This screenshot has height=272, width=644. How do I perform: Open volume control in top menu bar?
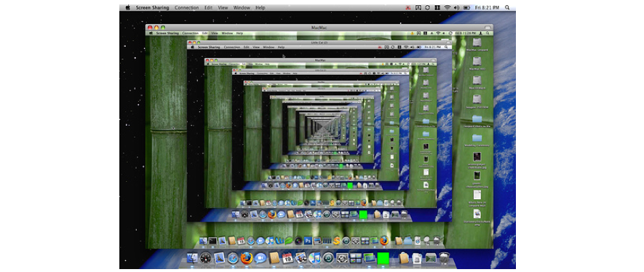point(457,8)
